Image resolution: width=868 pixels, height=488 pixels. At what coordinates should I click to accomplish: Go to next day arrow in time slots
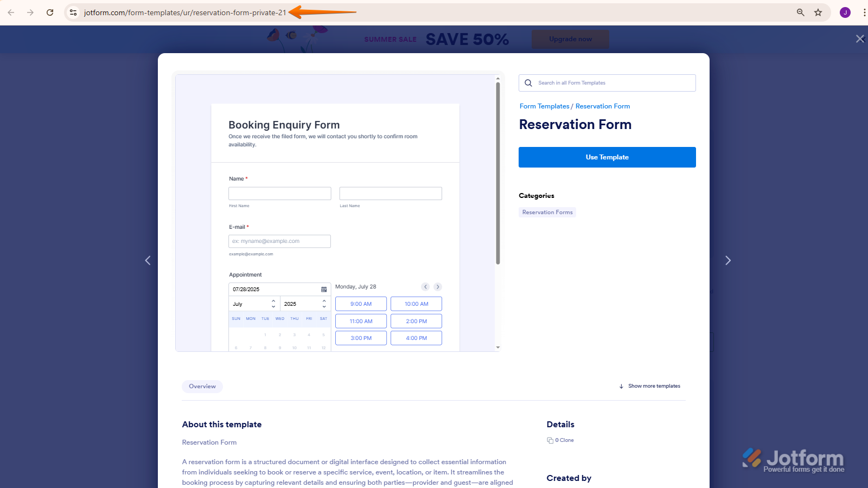pyautogui.click(x=438, y=287)
